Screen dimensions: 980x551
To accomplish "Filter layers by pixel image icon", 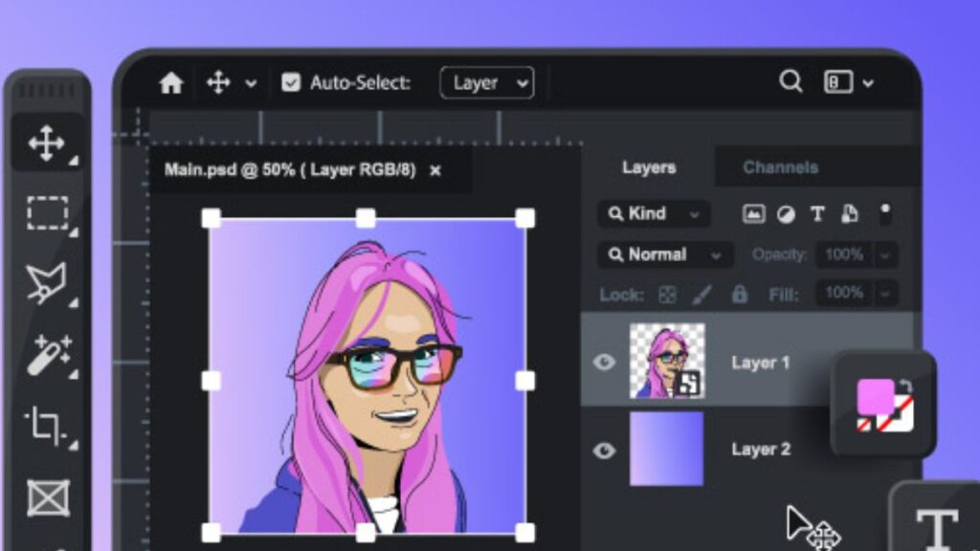I will coord(753,214).
